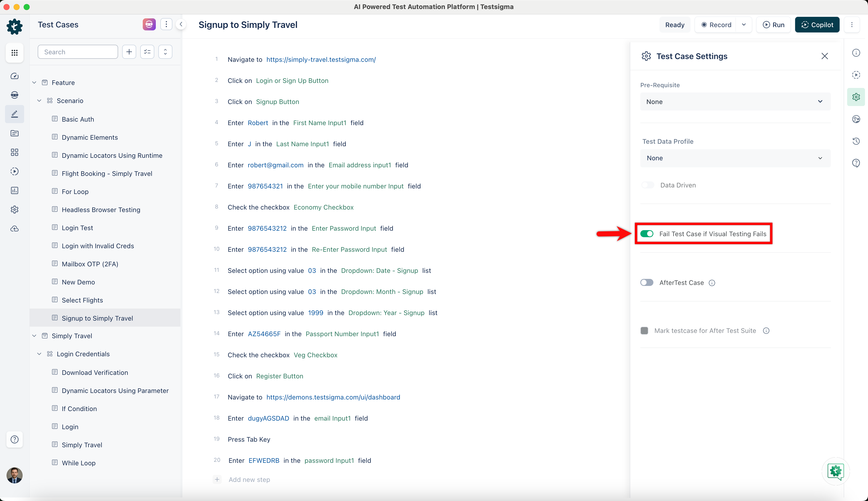Open the add-ons squares icon in sidebar
868x501 pixels.
click(x=15, y=152)
